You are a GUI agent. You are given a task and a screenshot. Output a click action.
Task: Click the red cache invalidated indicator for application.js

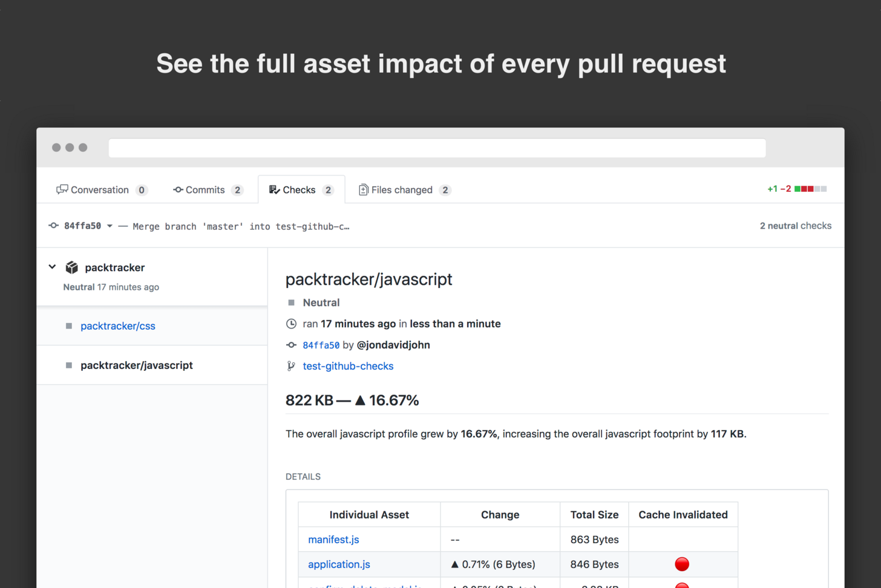click(682, 564)
